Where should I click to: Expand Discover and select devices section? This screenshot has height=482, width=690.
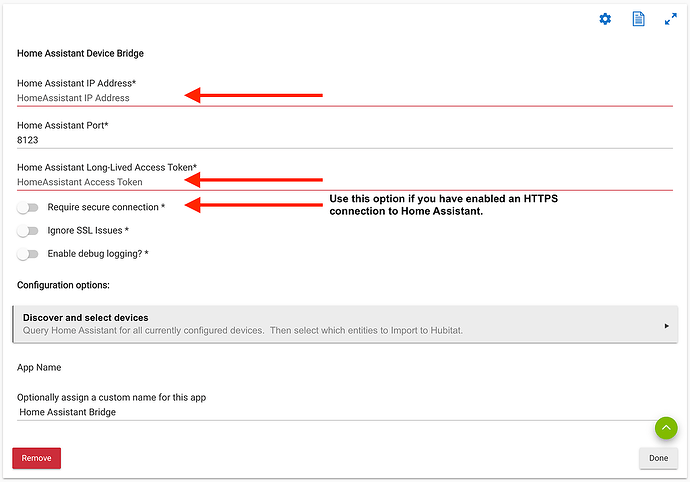coord(345,324)
